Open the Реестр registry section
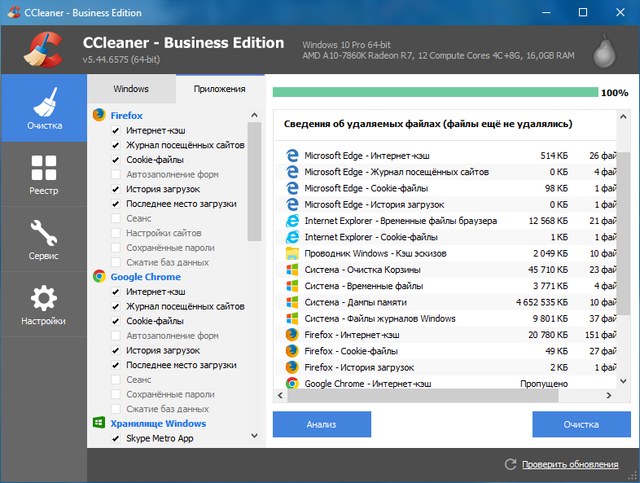The width and height of the screenshot is (640, 483). [43, 175]
